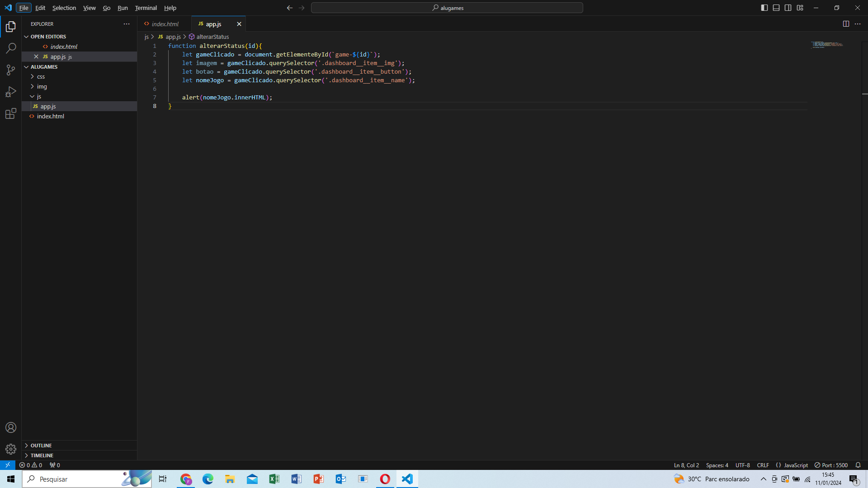Open index.html in Open Editors list
This screenshot has width=868, height=488.
tap(79, 47)
